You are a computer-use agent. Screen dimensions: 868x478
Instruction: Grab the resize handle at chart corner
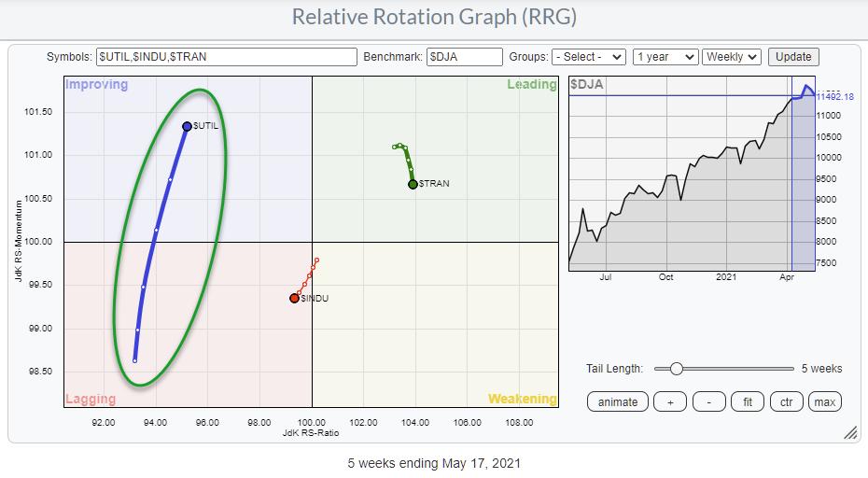pyautogui.click(x=850, y=433)
